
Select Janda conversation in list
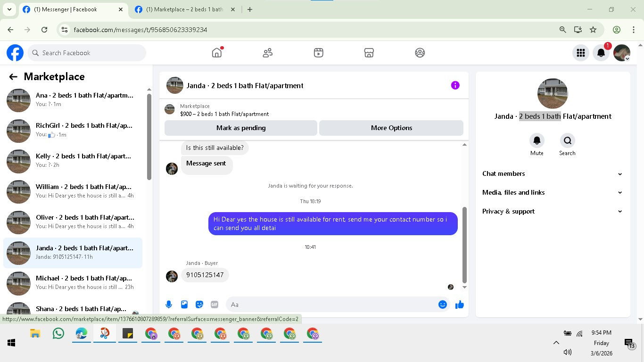[x=73, y=252]
